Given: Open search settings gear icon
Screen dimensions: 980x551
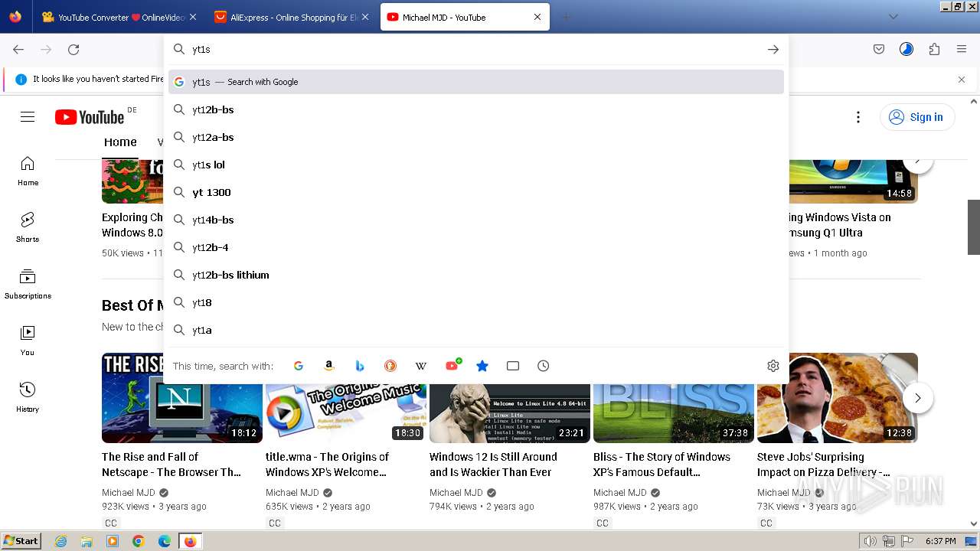Looking at the screenshot, I should click(773, 366).
